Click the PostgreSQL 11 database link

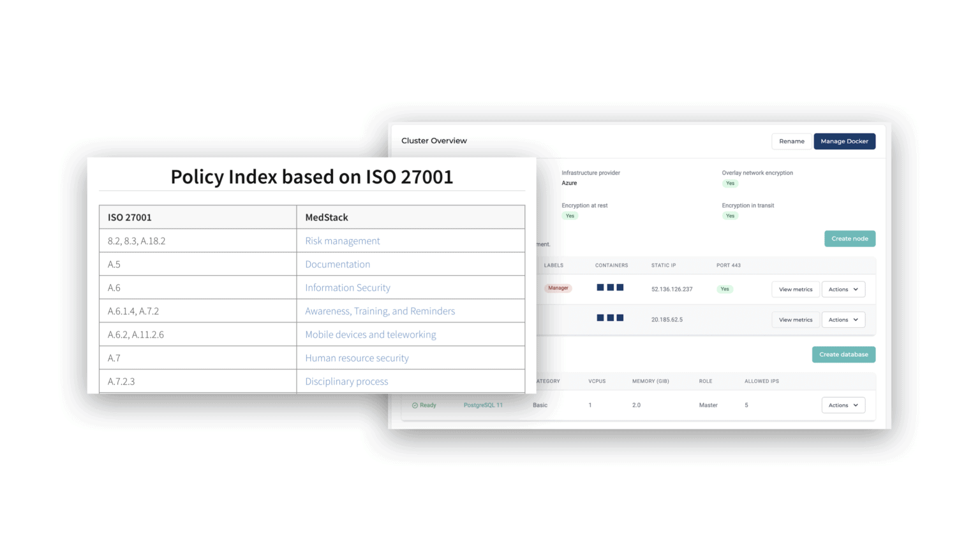pos(483,405)
